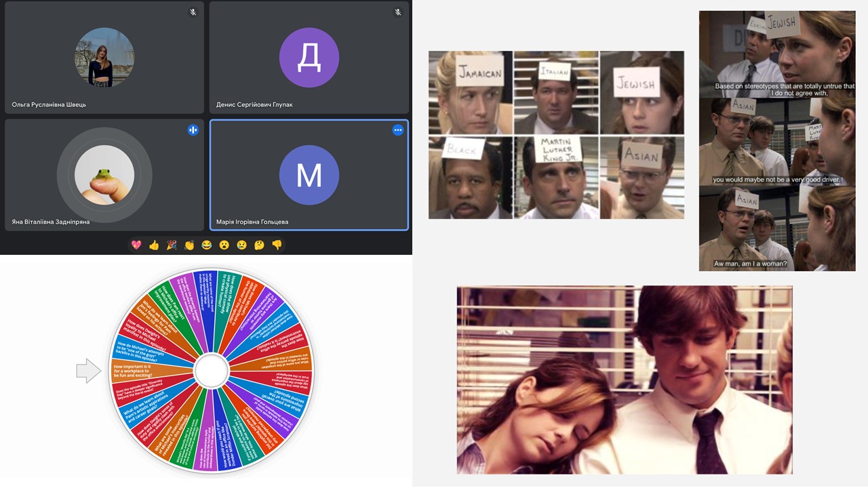Send the thumbs up reaction
Image resolution: width=868 pixels, height=488 pixels.
point(154,245)
